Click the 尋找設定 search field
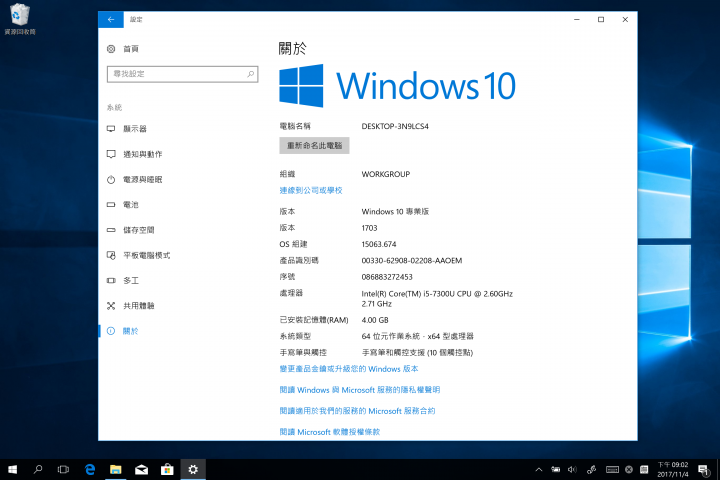The width and height of the screenshot is (720, 480). (x=183, y=74)
